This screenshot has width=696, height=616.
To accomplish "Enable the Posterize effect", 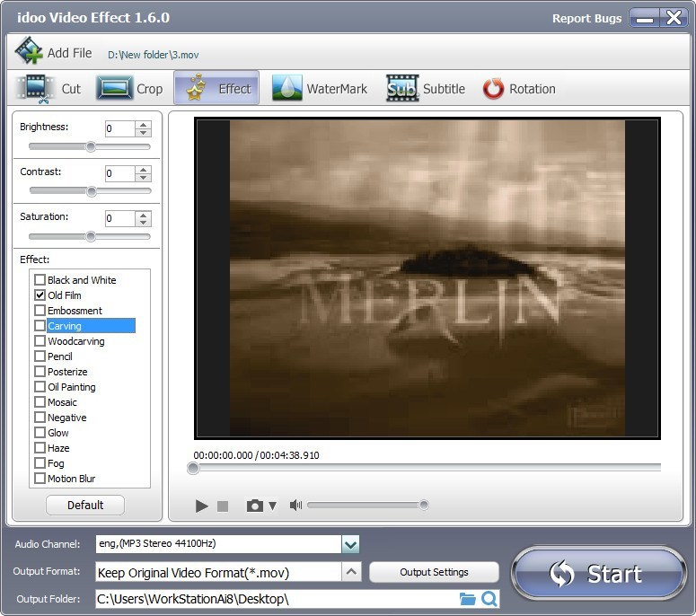I will [x=40, y=371].
